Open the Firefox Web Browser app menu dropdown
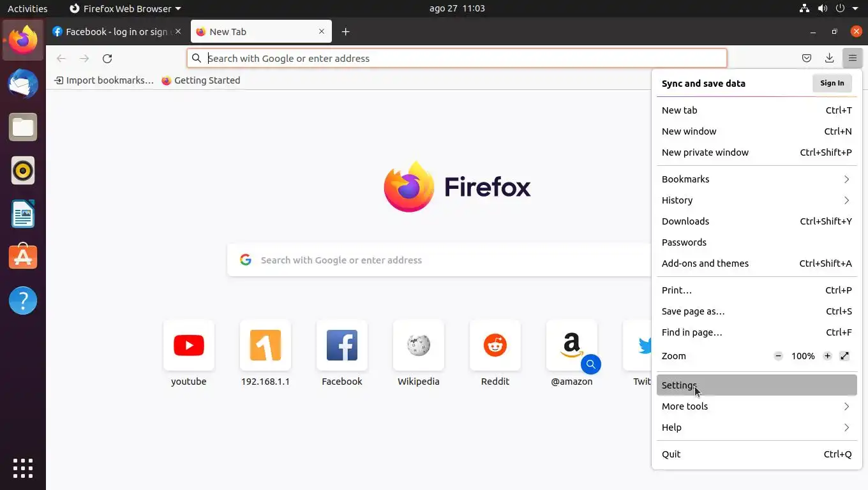Viewport: 868px width, 490px height. 125,8
